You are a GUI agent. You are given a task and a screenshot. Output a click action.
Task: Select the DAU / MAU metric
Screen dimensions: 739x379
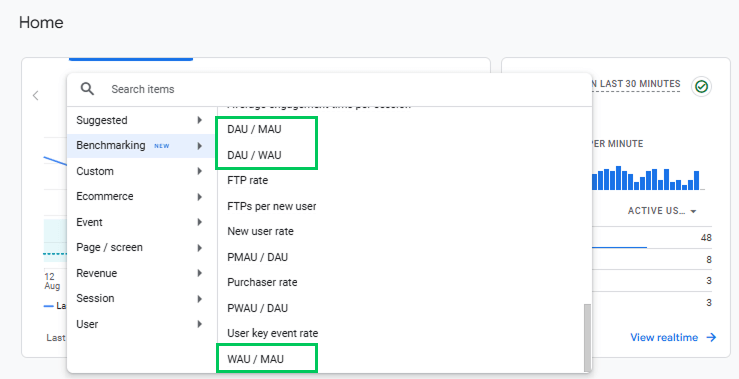(254, 130)
